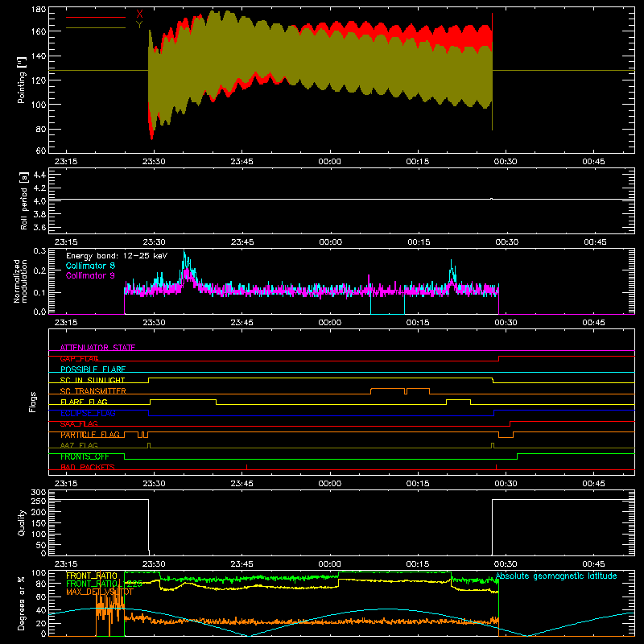Screen dimensions: 644x644
Task: Click the SC_TRANSMITTER flag label
Action: tap(93, 391)
